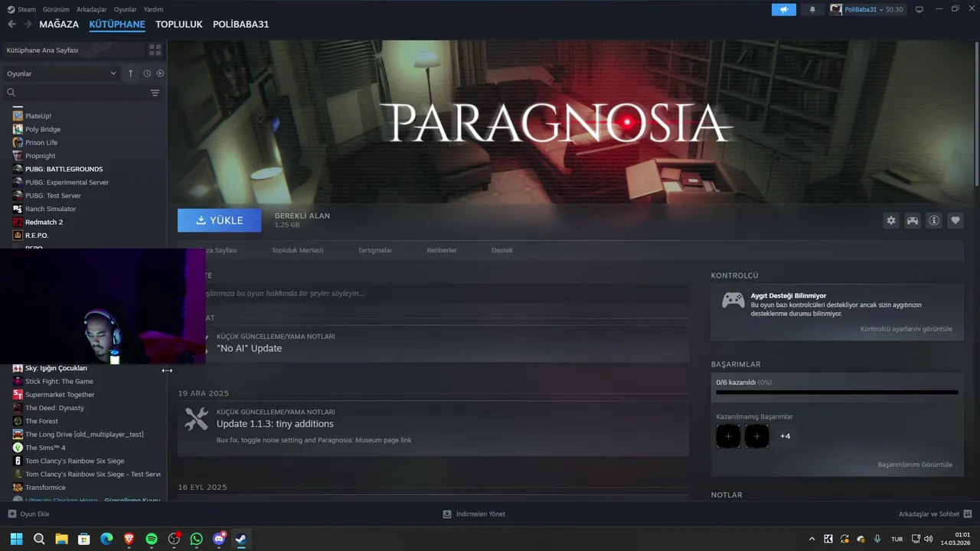
Task: Open the Oyunlar menu in the menu bar
Action: 125,9
